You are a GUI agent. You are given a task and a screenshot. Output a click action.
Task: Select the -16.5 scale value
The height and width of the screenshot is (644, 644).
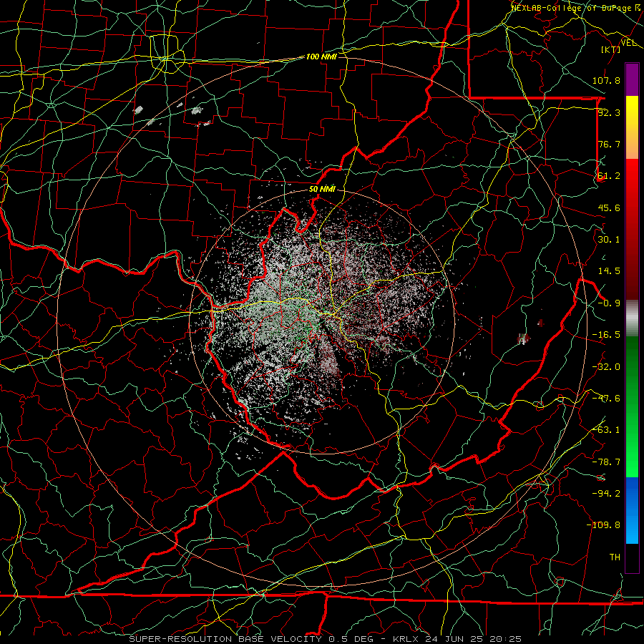point(606,335)
